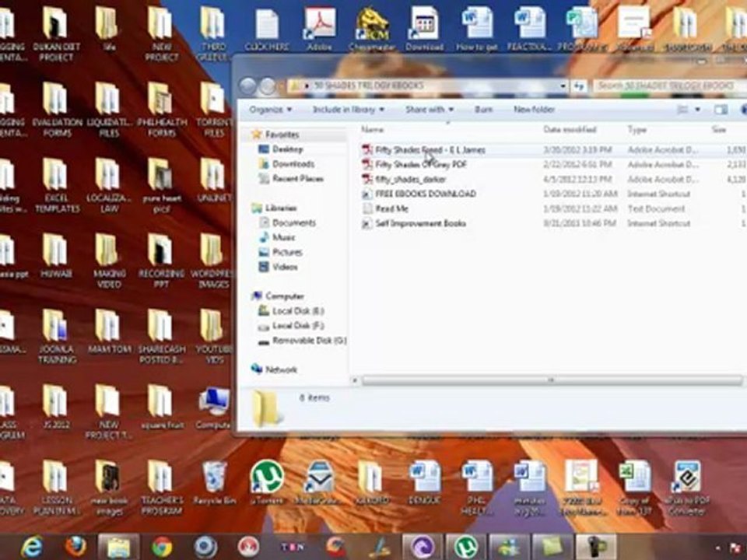Click the Explorer back navigation button
This screenshot has height=560, width=747.
(x=247, y=86)
